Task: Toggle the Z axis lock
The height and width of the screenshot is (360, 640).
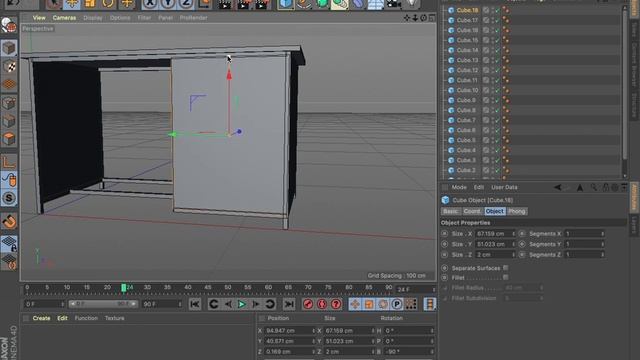Action: click(x=186, y=4)
